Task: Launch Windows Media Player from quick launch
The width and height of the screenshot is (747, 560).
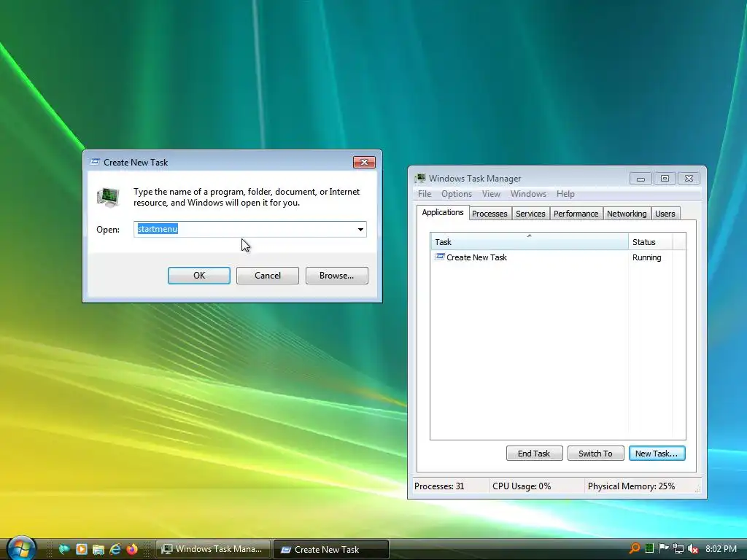Action: click(82, 549)
